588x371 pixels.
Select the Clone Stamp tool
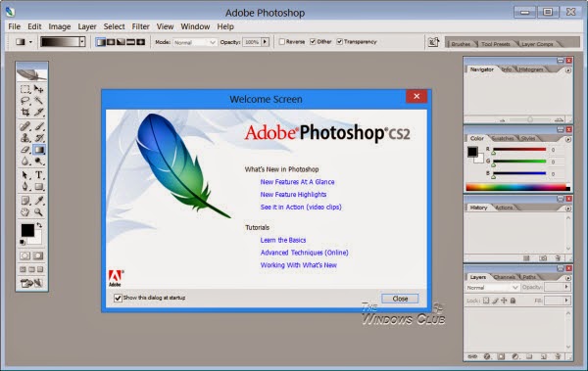(25, 138)
